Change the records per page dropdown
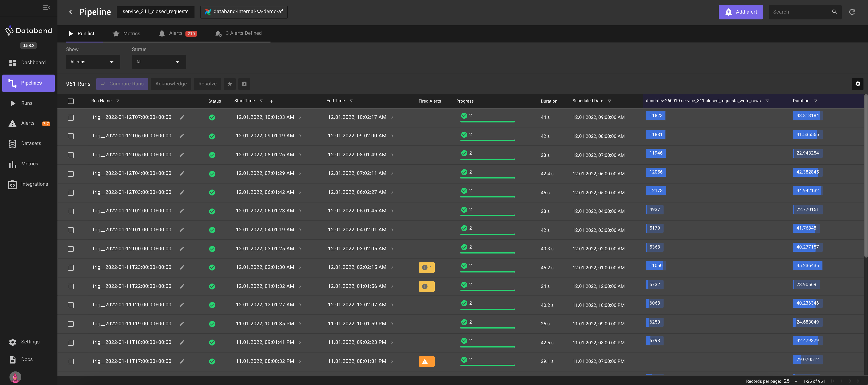Image resolution: width=868 pixels, height=385 pixels. [790, 381]
